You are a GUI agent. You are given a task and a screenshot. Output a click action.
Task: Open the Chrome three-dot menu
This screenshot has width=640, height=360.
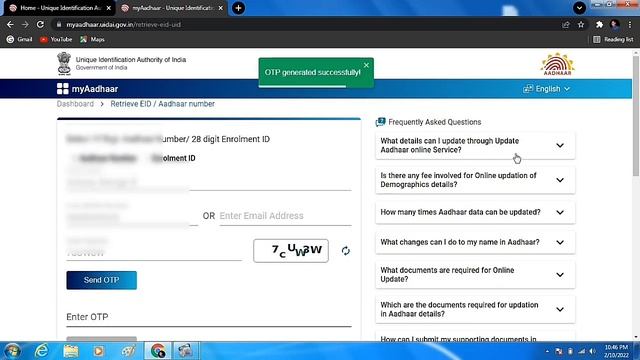630,25
